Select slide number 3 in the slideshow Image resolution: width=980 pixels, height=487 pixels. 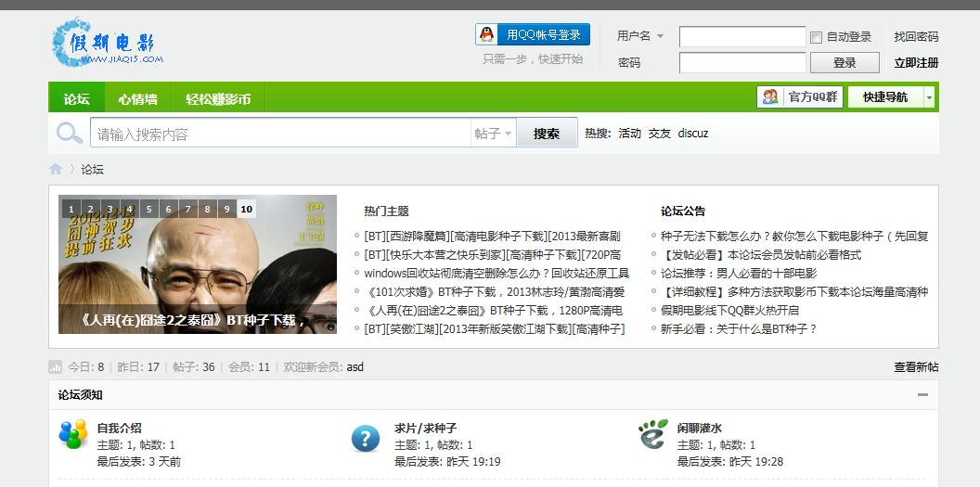(x=110, y=209)
